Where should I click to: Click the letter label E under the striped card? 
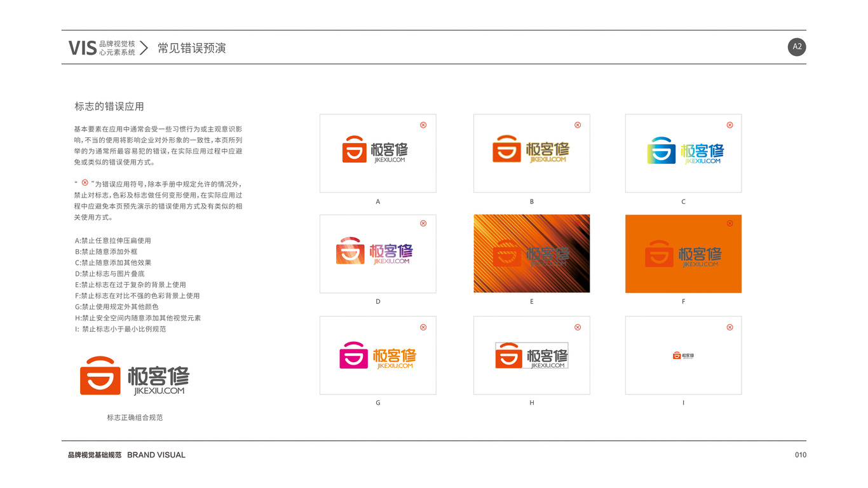click(x=532, y=302)
